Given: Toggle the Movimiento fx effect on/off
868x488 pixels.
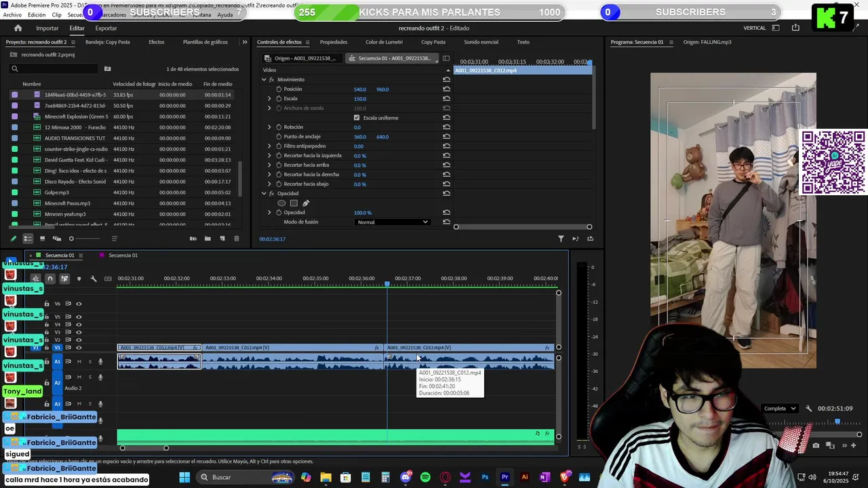Looking at the screenshot, I should click(272, 79).
